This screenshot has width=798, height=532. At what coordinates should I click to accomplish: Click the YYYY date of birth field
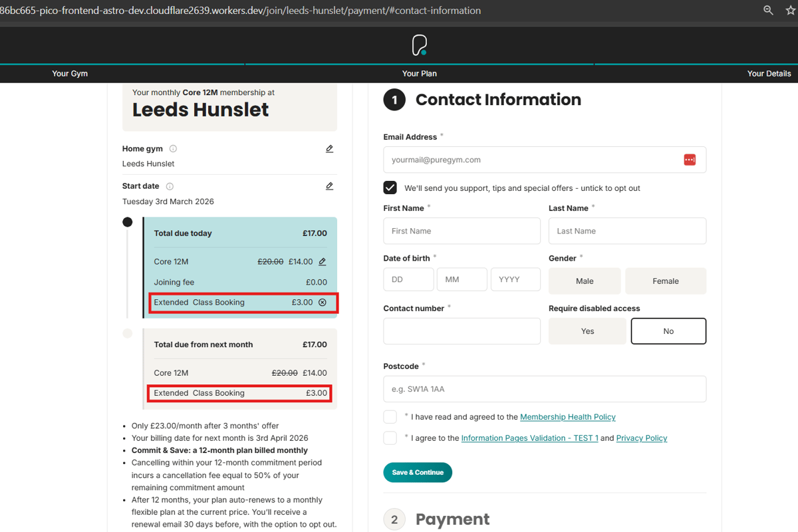(515, 279)
